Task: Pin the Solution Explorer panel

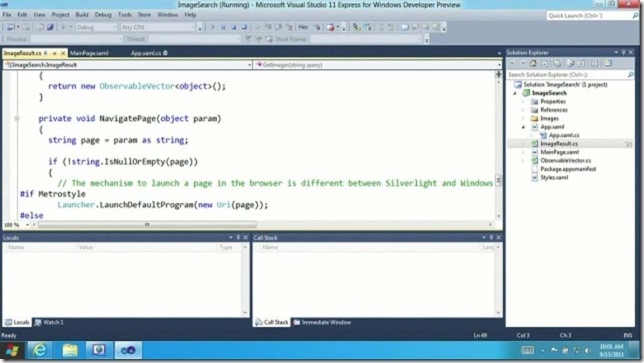Action: 623,52
